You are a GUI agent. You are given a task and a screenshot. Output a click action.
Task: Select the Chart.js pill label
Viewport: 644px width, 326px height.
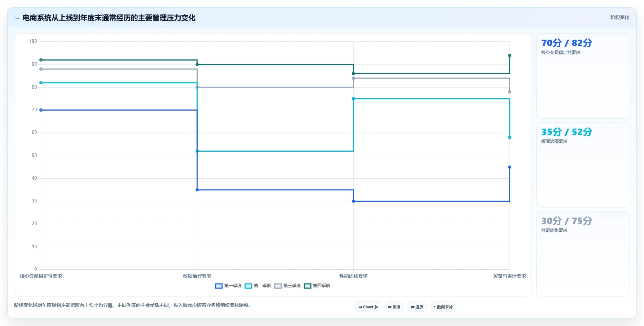pyautogui.click(x=370, y=307)
